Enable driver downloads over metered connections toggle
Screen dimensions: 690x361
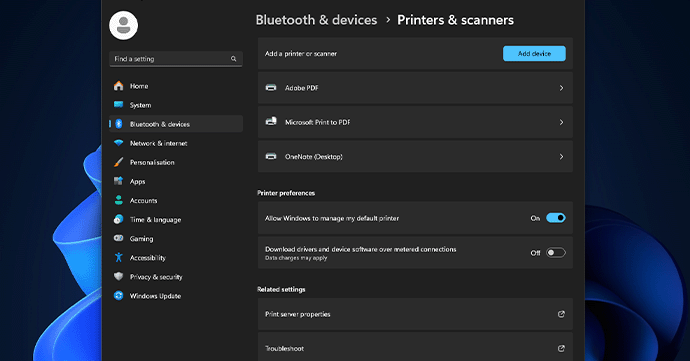[x=556, y=253]
